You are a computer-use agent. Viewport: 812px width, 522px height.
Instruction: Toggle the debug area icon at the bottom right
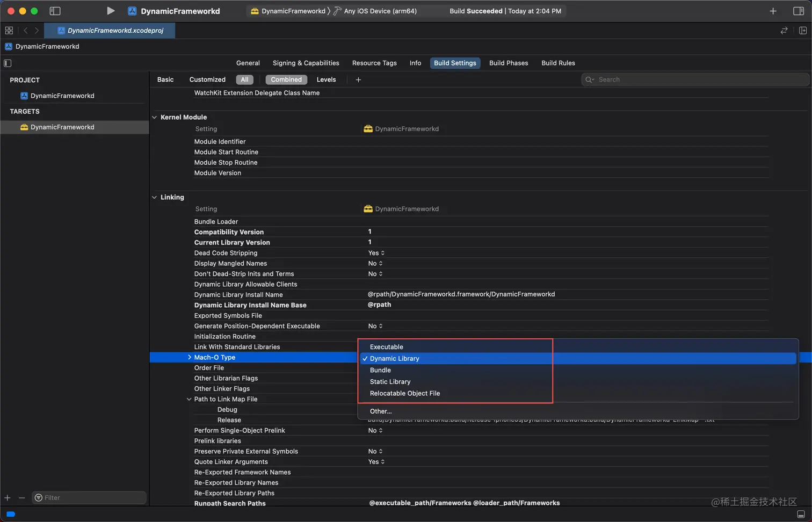click(801, 514)
